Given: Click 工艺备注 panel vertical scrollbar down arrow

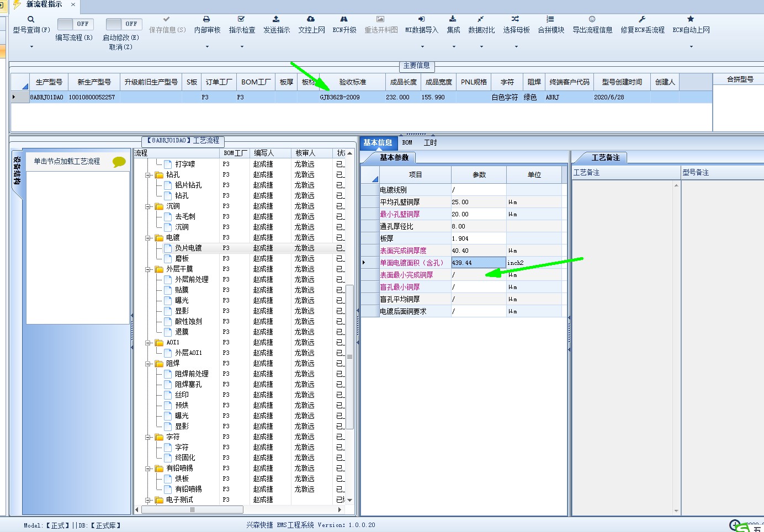Looking at the screenshot, I should tap(676, 511).
